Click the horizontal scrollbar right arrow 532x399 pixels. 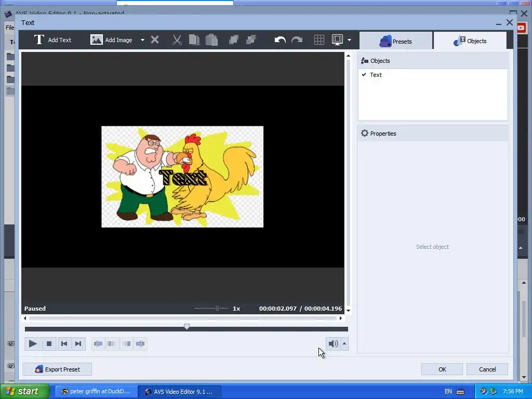tap(341, 318)
